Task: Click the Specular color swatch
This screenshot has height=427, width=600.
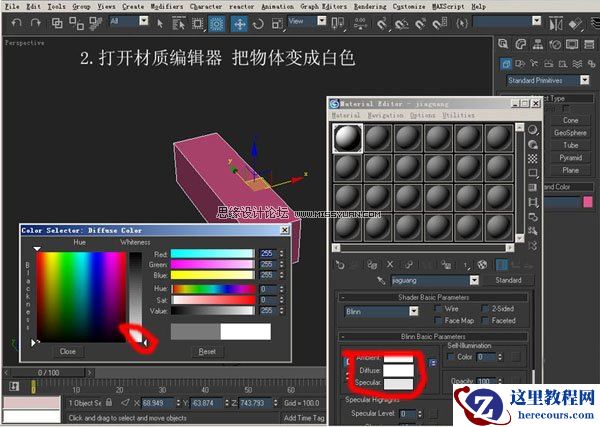Action: (398, 383)
